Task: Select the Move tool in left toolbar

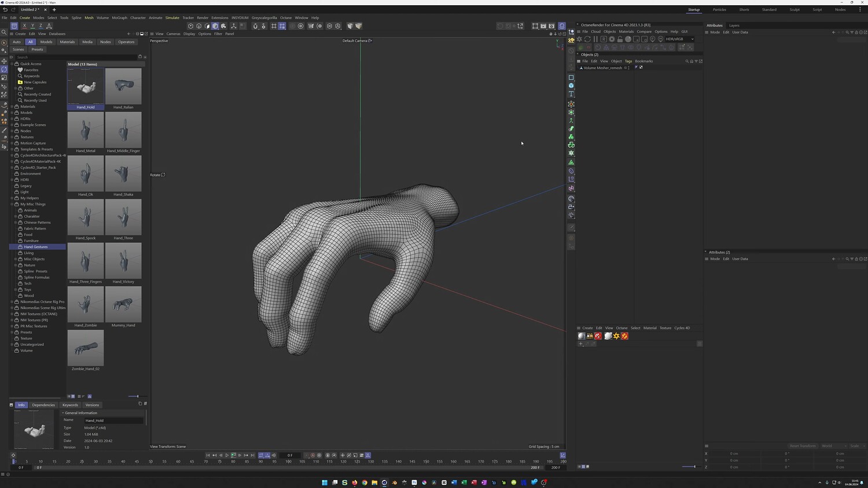Action: 4,61
